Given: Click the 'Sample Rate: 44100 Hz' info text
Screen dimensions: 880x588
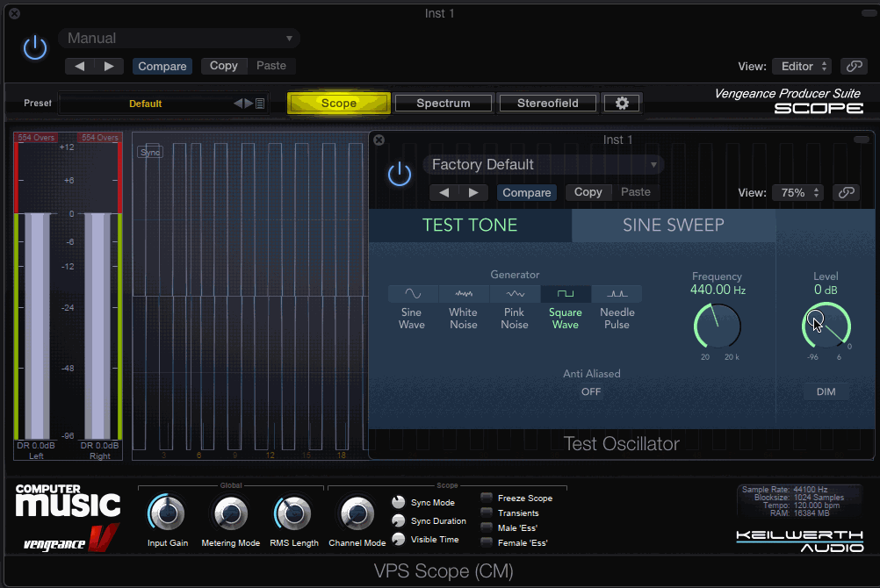Looking at the screenshot, I should coord(784,489).
